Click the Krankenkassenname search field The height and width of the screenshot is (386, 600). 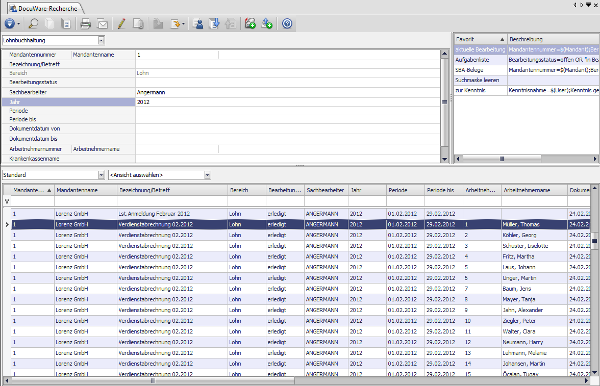[x=288, y=159]
